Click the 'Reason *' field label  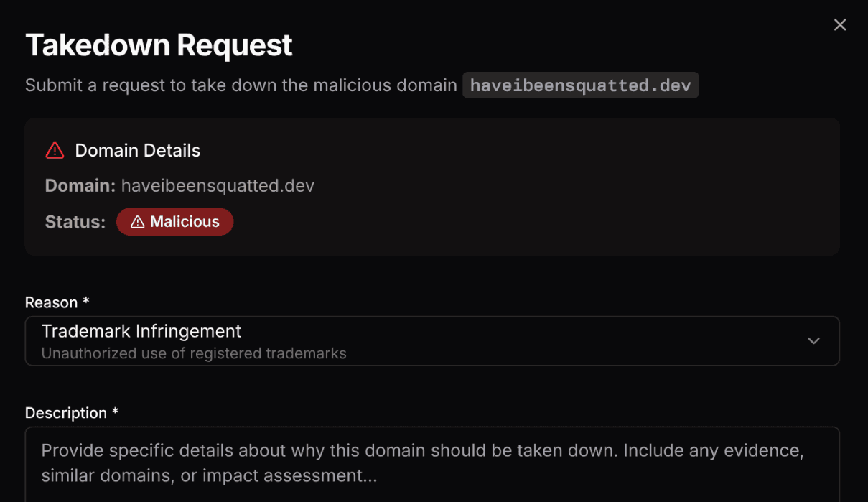point(51,302)
